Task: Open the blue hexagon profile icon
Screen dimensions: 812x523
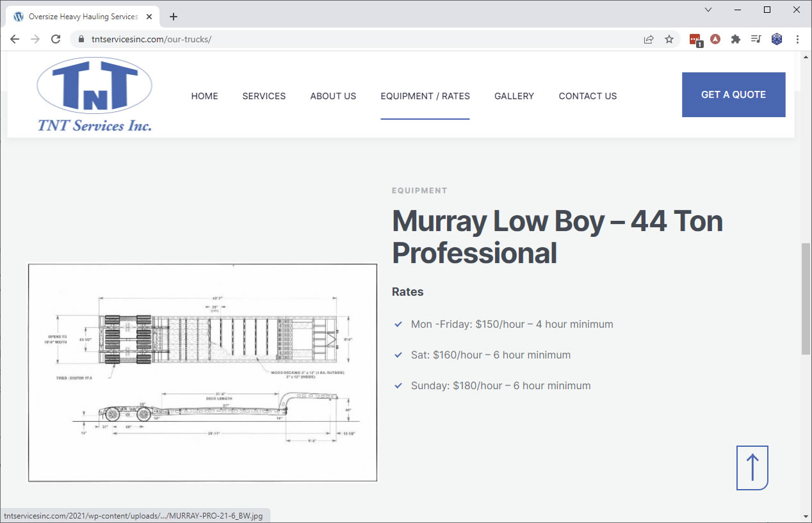Action: click(777, 39)
